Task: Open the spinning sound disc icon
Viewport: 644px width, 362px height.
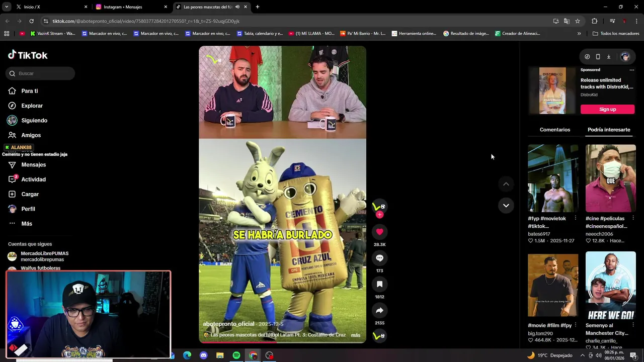Action: pos(379,335)
